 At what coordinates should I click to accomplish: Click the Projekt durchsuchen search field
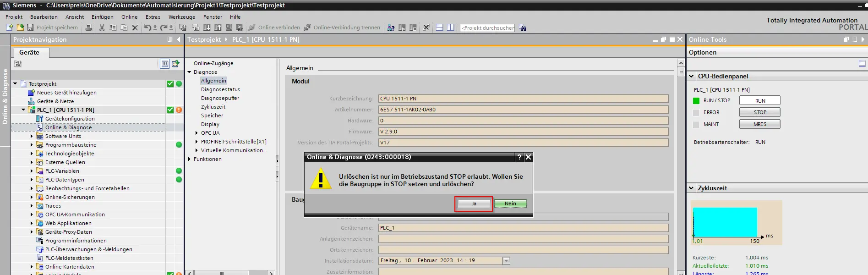pos(487,28)
